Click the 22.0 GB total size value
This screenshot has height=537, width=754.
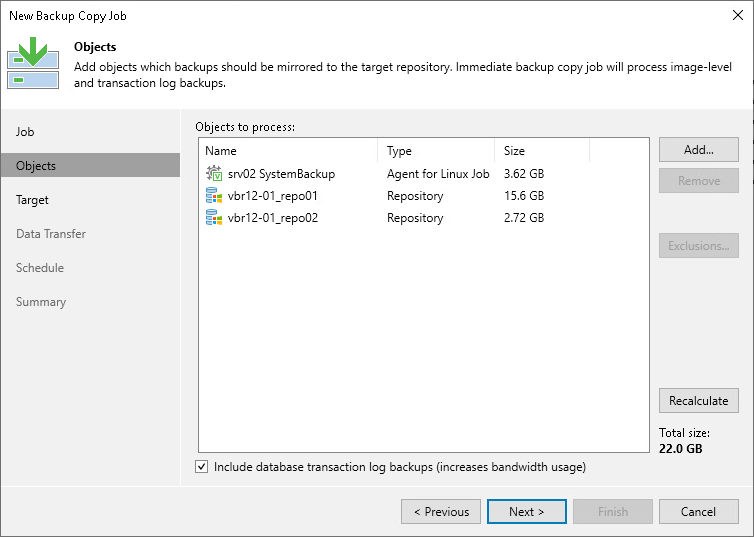[x=680, y=449]
